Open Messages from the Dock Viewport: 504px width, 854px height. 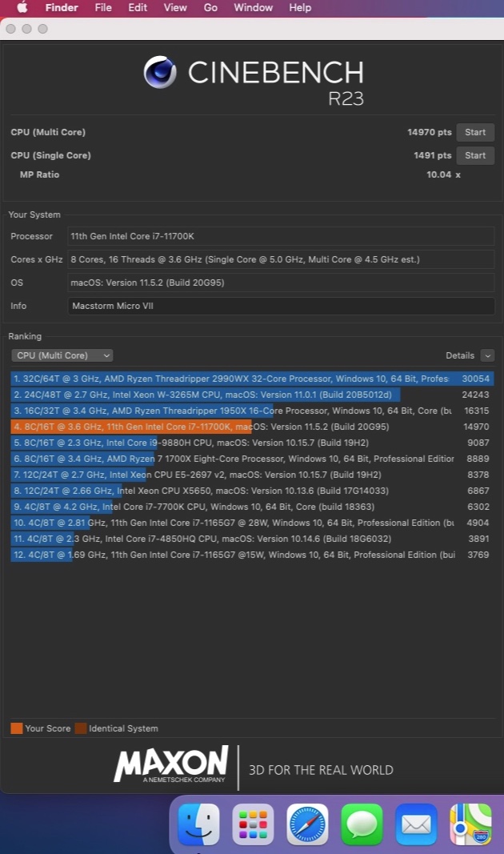(362, 824)
